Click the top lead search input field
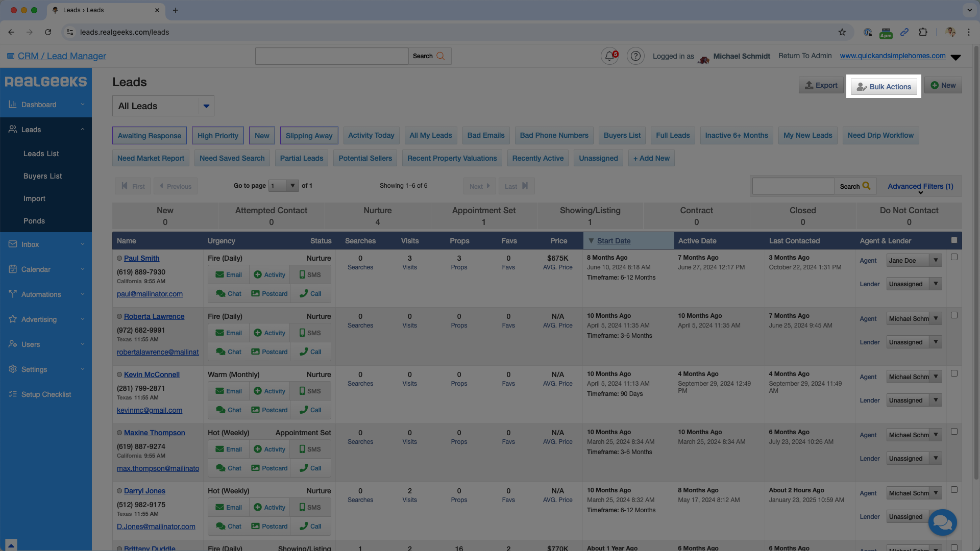This screenshot has width=980, height=551. point(332,56)
